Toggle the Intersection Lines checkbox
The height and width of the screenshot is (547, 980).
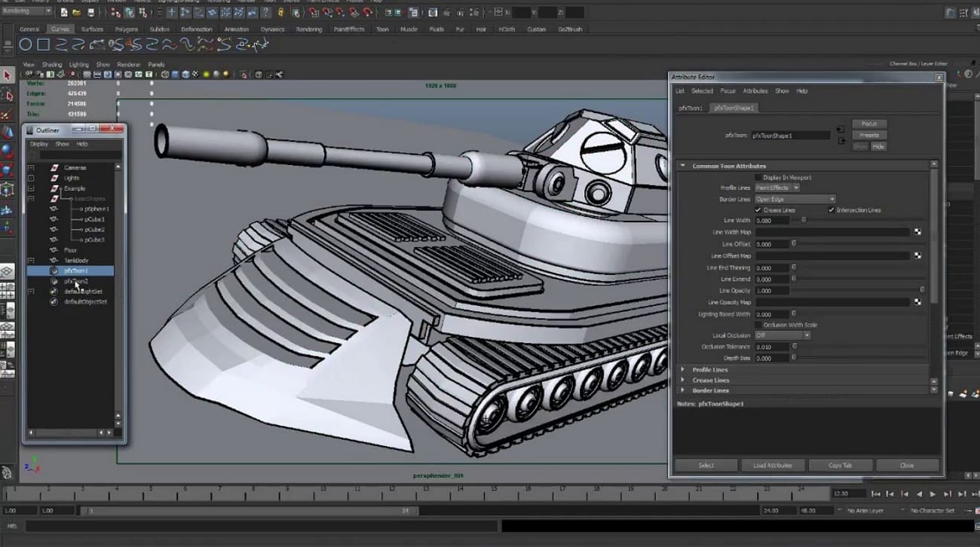click(831, 210)
